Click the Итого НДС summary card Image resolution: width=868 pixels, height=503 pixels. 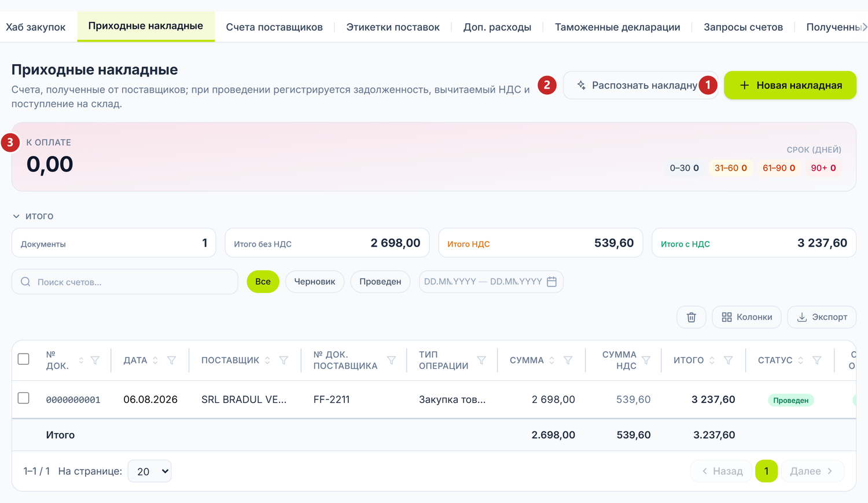540,243
